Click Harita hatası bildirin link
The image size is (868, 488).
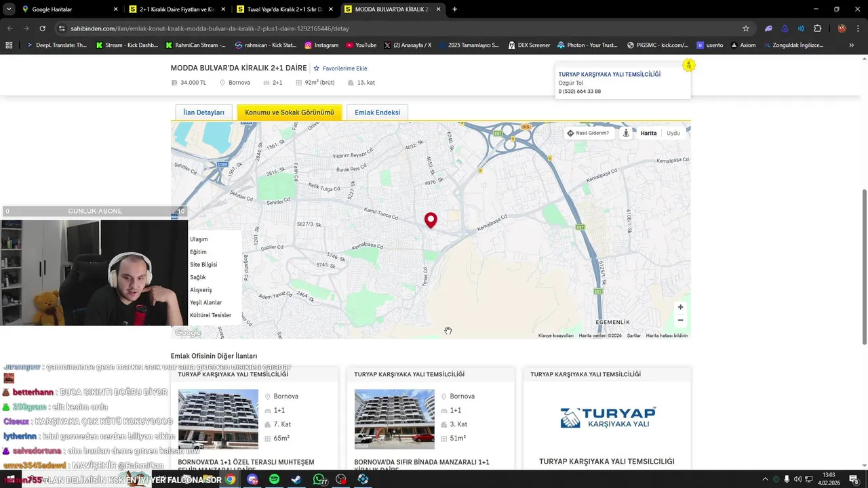(667, 335)
